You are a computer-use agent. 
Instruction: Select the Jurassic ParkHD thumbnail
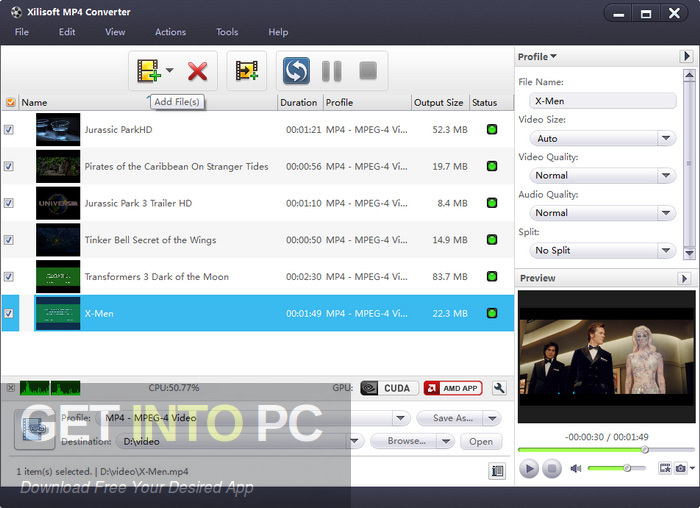[58, 129]
